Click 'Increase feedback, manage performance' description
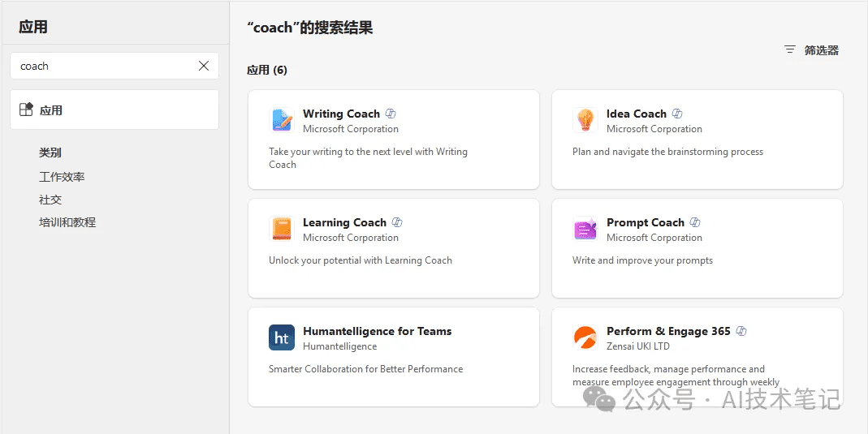868x434 pixels. pyautogui.click(x=676, y=376)
